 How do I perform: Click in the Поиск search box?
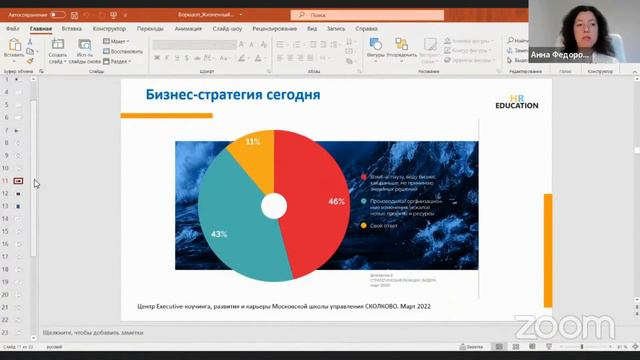pyautogui.click(x=367, y=15)
